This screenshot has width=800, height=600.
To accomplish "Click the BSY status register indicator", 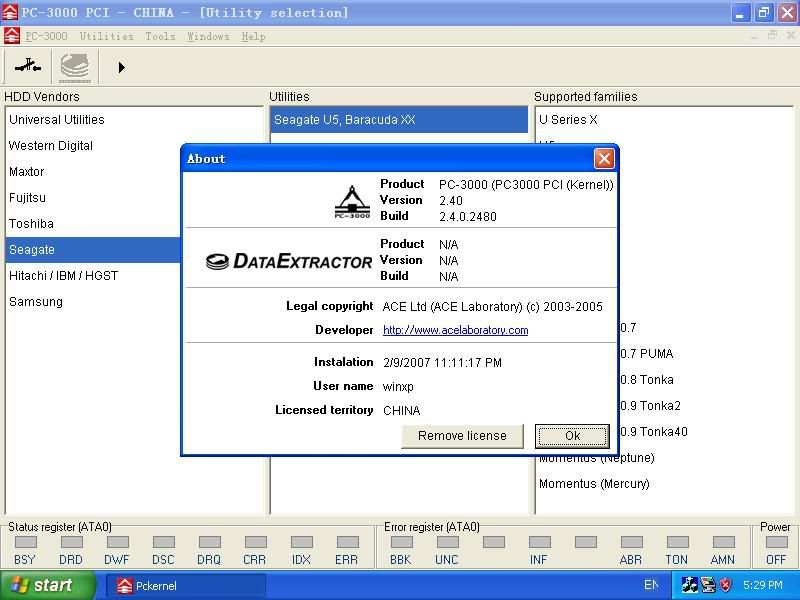I will [25, 542].
